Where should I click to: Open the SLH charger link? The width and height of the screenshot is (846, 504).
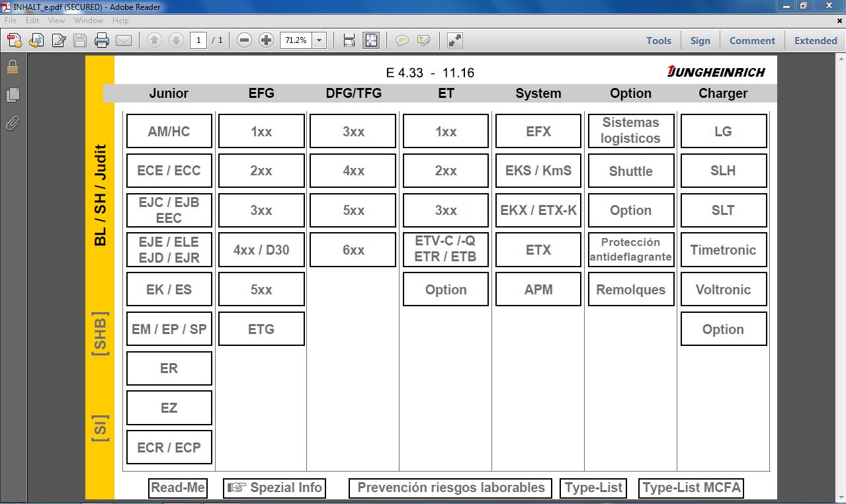(x=724, y=171)
